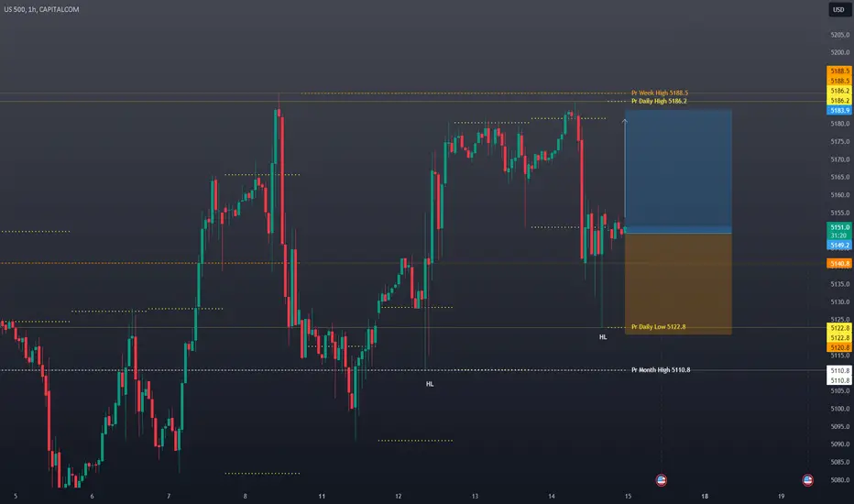Click date 19 on the time axis
This screenshot has width=854, height=504.
tap(781, 497)
